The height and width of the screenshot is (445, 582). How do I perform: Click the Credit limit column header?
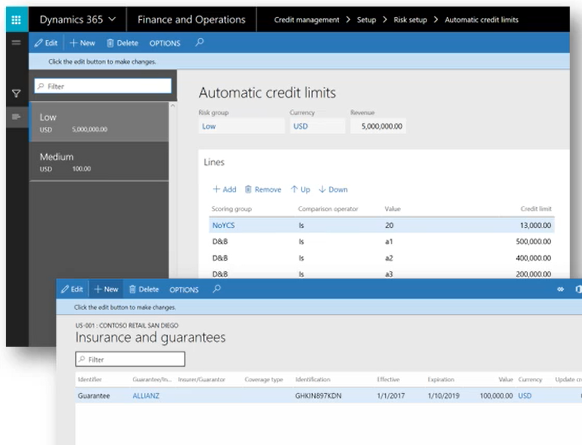point(536,209)
